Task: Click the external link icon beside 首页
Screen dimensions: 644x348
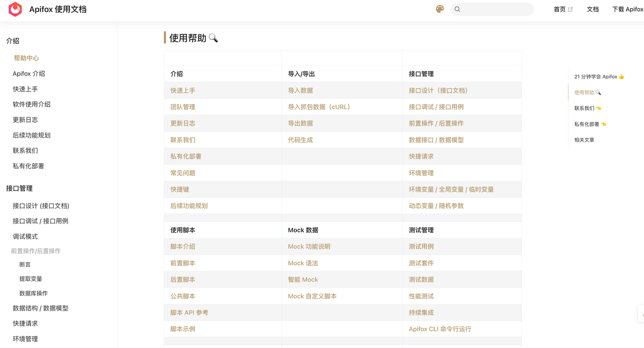Action: (x=570, y=10)
